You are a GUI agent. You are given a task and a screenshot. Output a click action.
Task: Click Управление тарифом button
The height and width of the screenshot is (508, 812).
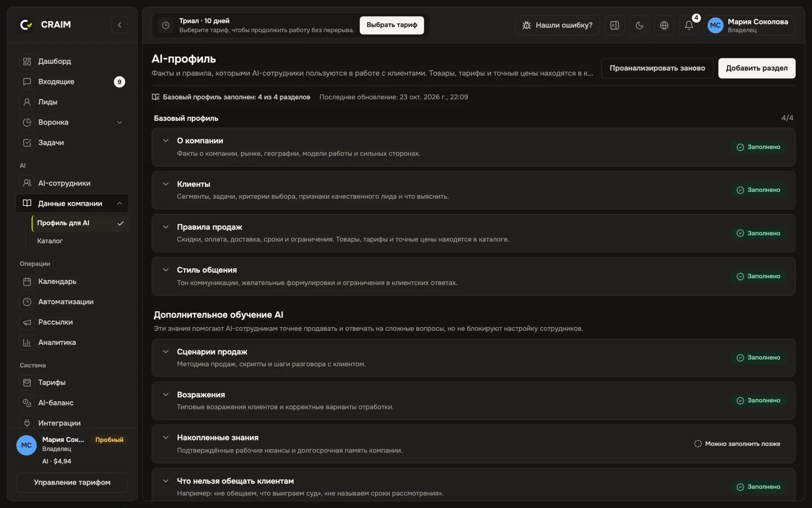point(72,483)
